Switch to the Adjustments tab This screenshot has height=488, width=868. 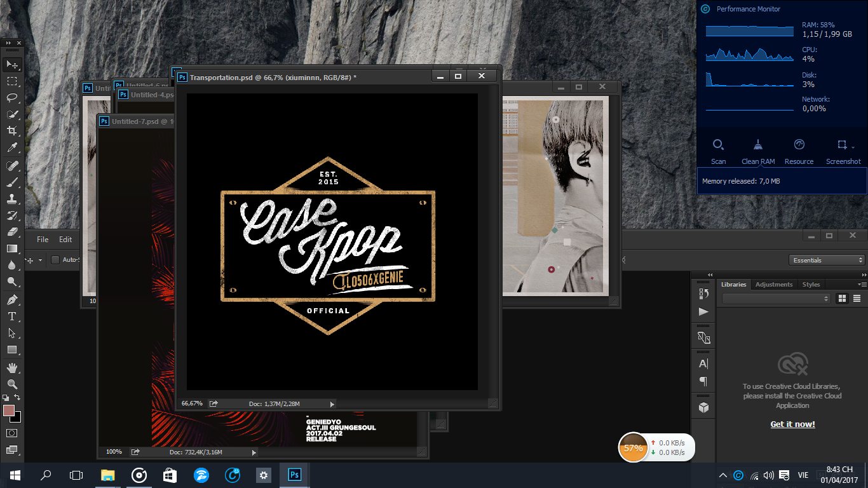(774, 285)
